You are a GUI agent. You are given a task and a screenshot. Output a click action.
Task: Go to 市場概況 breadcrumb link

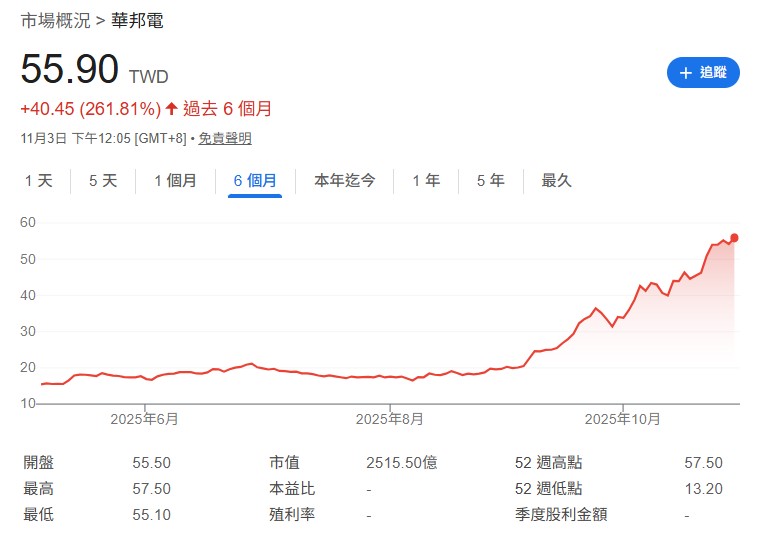[55, 21]
